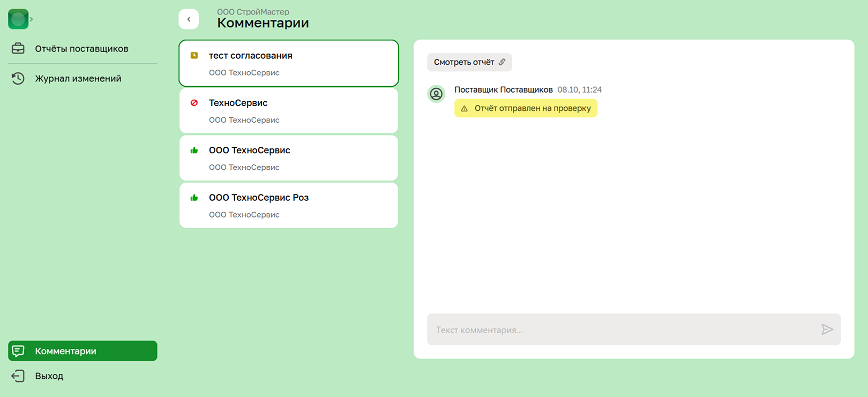Open the ООО ТехноСервис comment thread
This screenshot has width=868, height=397.
(289, 158)
